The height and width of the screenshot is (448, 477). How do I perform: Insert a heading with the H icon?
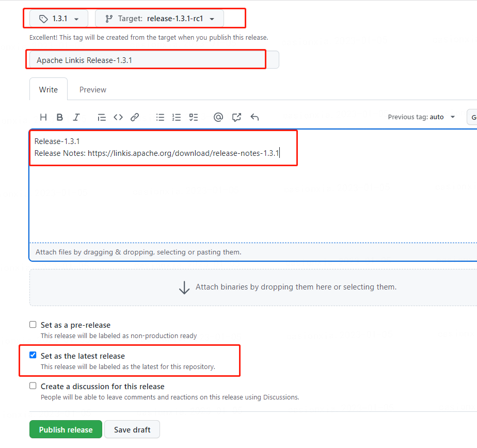pos(43,117)
